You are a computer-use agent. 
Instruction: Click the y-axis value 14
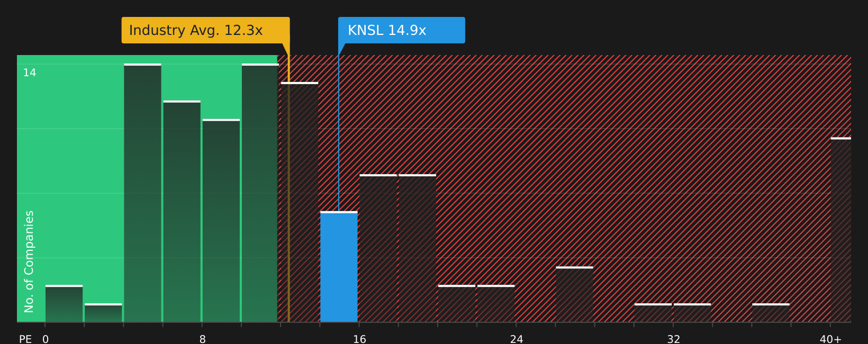pos(30,73)
